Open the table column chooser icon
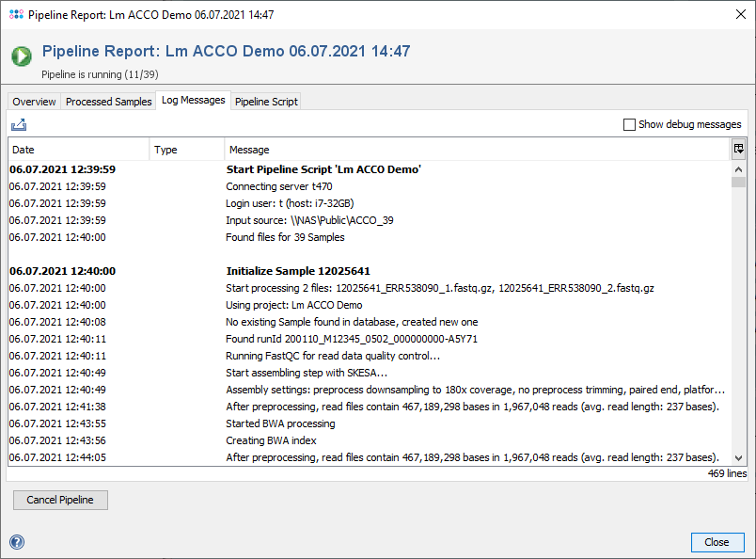This screenshot has width=756, height=559. click(739, 149)
